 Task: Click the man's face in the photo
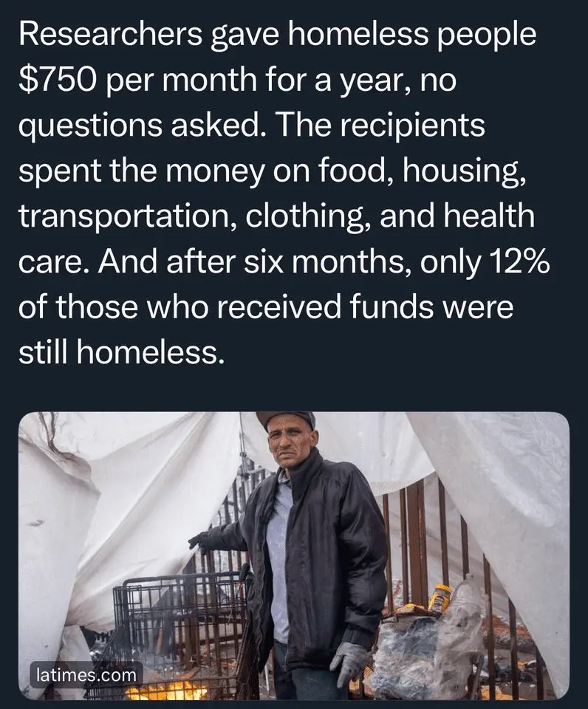290,440
